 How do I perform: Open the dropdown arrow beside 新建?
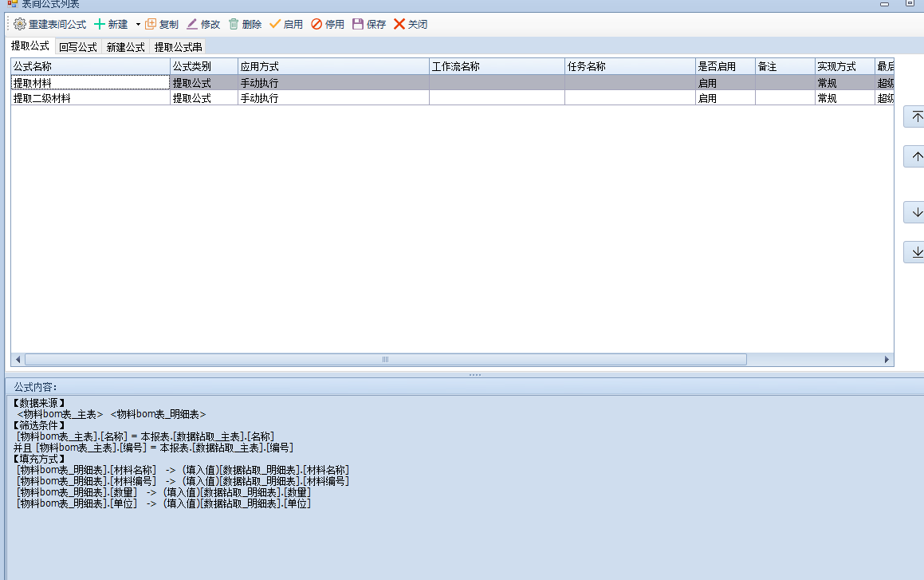pyautogui.click(x=137, y=25)
